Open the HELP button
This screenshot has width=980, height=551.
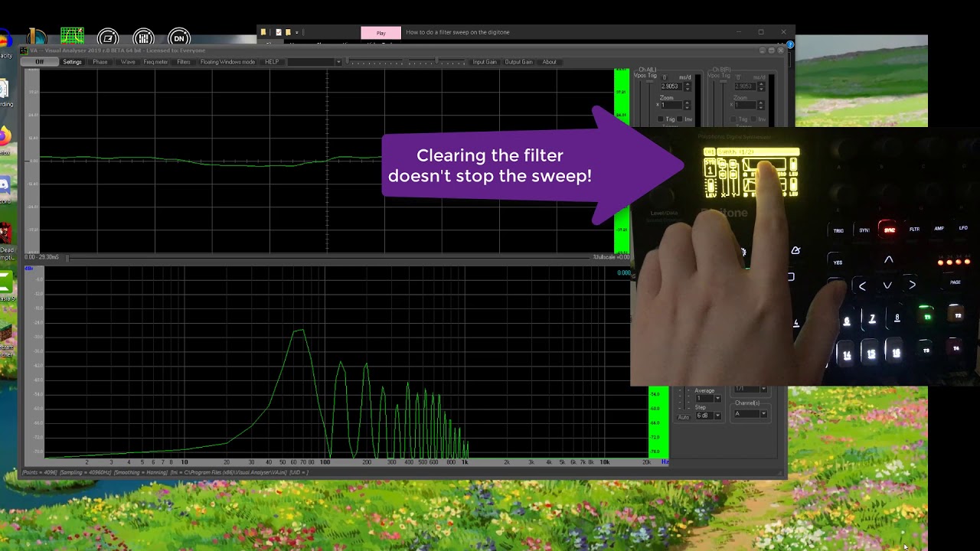coord(272,62)
